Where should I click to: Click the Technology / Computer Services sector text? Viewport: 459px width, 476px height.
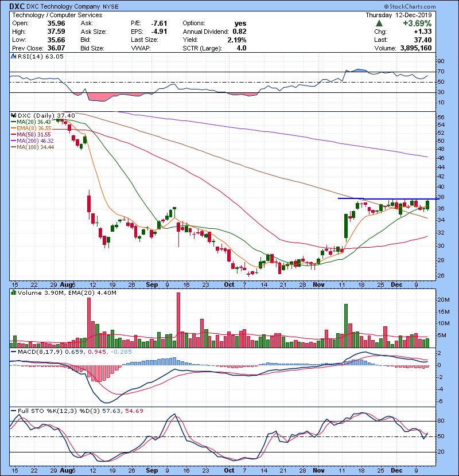[57, 15]
